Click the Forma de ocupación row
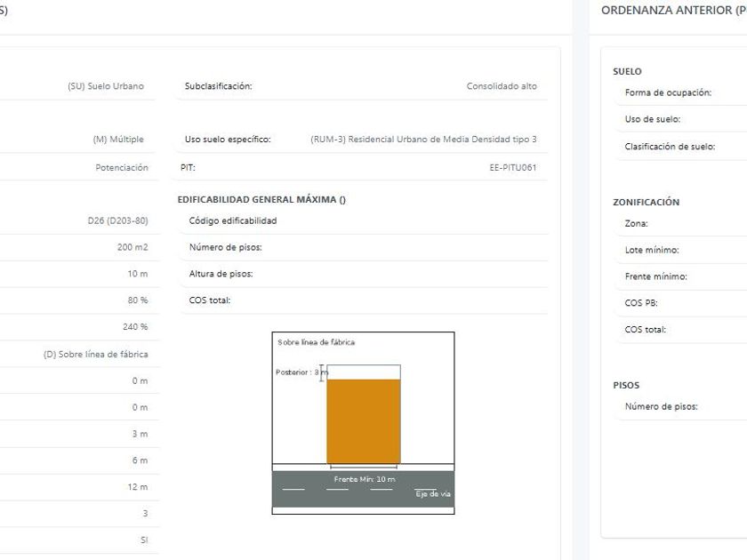Screen dimensions: 747x560 tap(668, 92)
